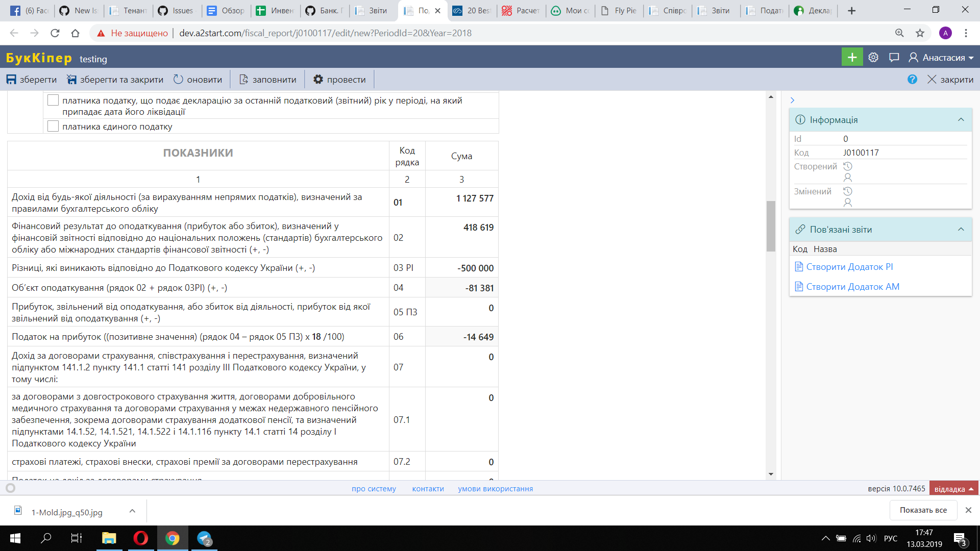The width and height of the screenshot is (980, 551).
Task: Expand the відладка debug menu
Action: pyautogui.click(x=953, y=489)
